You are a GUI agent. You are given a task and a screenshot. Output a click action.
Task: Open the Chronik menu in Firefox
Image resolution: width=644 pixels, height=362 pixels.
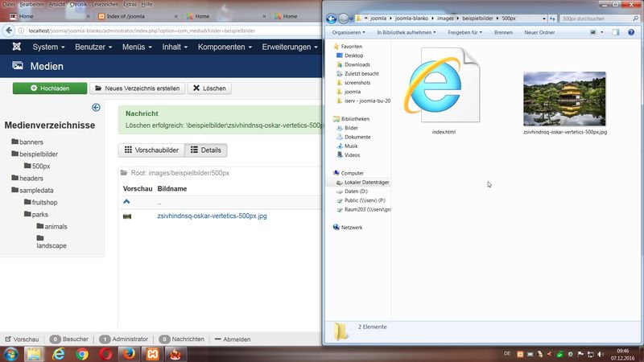[78, 4]
